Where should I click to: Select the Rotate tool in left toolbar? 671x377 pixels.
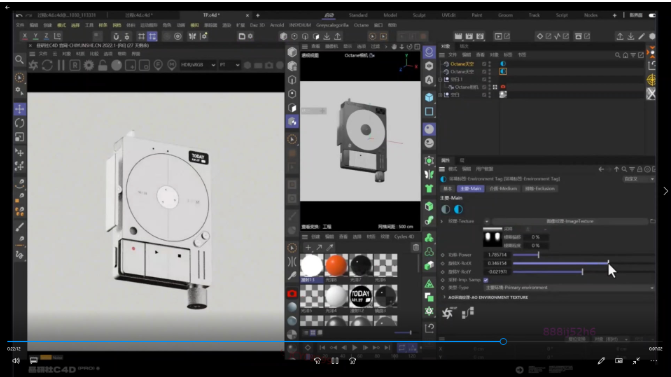20,123
